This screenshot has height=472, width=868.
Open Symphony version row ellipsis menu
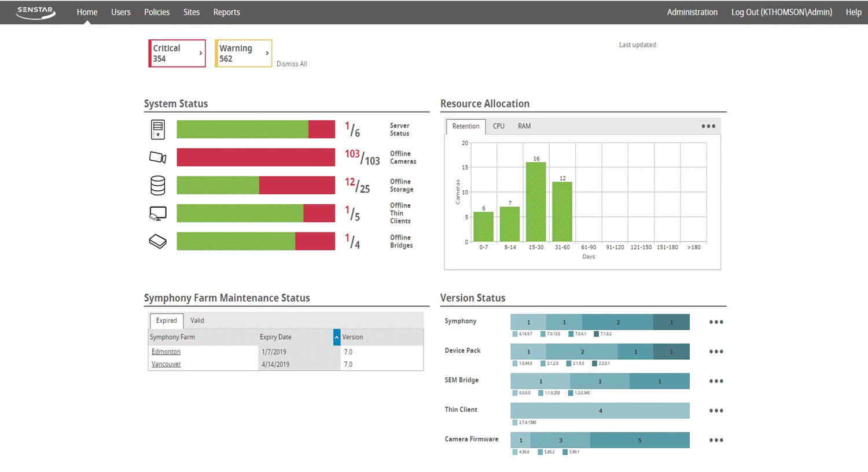(x=716, y=322)
